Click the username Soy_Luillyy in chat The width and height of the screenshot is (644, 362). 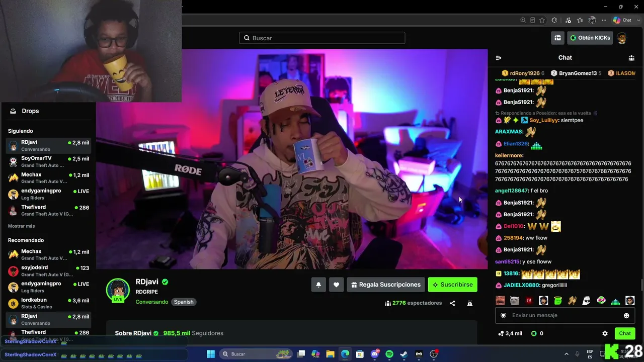(x=544, y=120)
